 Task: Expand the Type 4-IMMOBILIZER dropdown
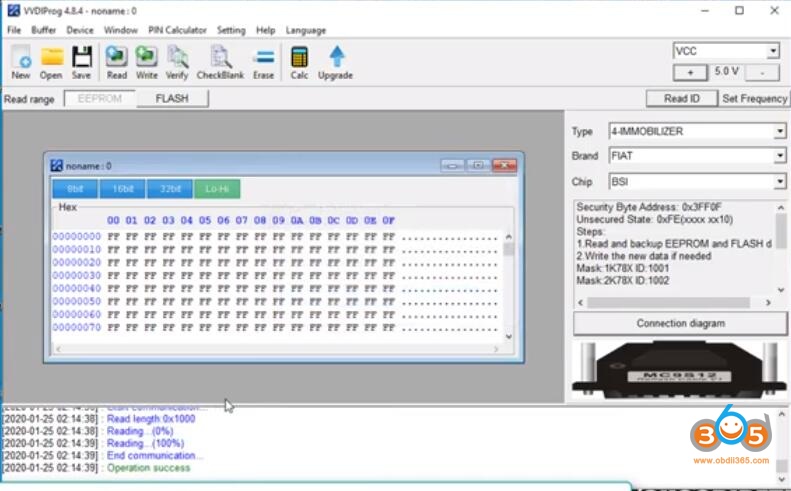pos(780,131)
